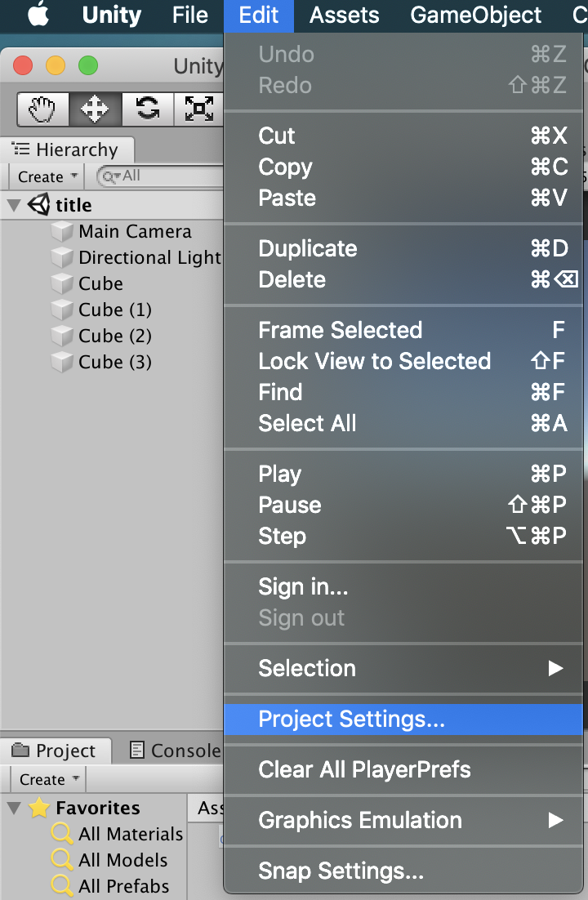Select the Scale tool in the toolbar
Image resolution: width=588 pixels, height=900 pixels.
pyautogui.click(x=198, y=109)
